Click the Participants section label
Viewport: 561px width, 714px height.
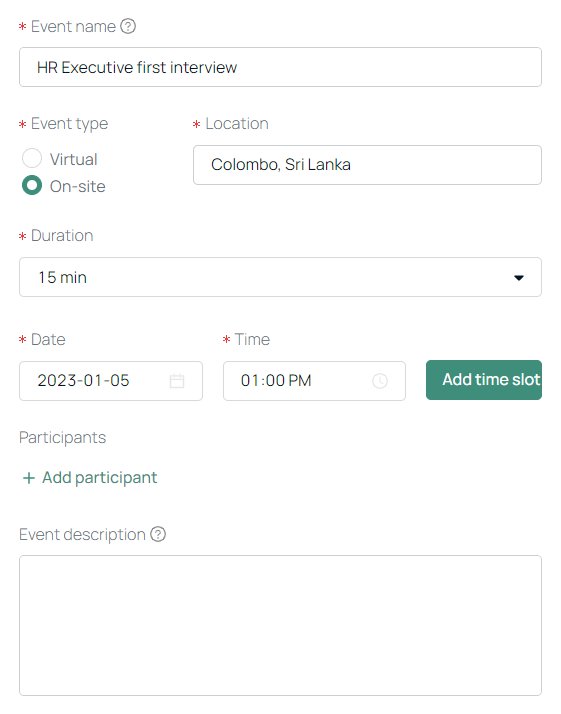[62, 438]
